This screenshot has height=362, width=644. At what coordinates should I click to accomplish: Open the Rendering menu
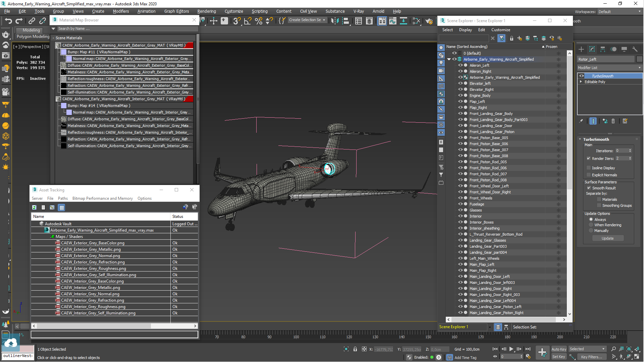coord(207,11)
